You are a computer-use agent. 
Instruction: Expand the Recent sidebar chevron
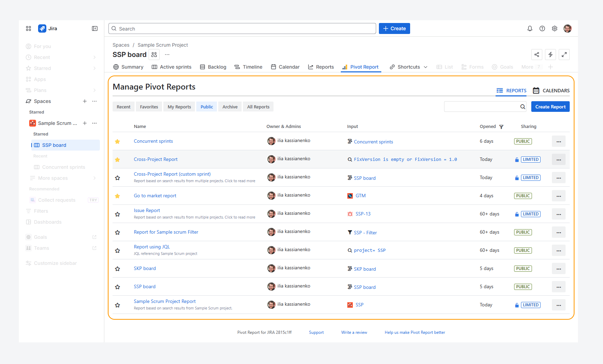94,57
